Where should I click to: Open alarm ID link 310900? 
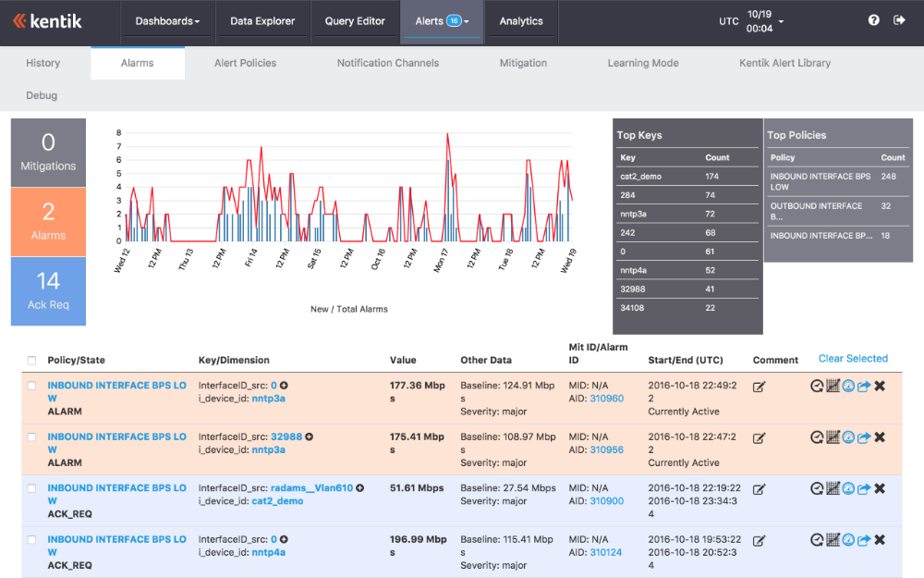pyautogui.click(x=606, y=501)
